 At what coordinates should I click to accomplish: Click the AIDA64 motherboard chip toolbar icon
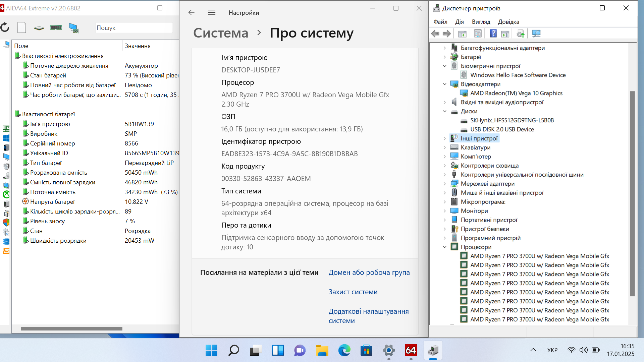pyautogui.click(x=39, y=28)
